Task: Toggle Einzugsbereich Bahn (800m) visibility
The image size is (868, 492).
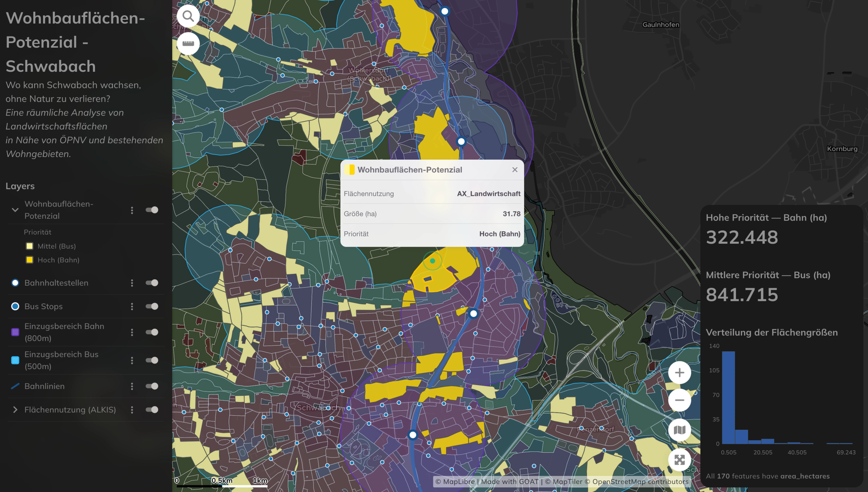Action: coord(152,332)
